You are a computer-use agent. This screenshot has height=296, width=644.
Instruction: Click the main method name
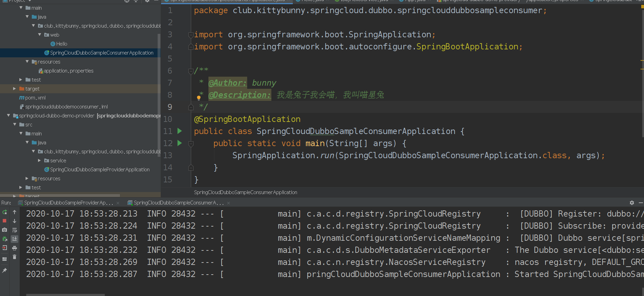coord(315,143)
